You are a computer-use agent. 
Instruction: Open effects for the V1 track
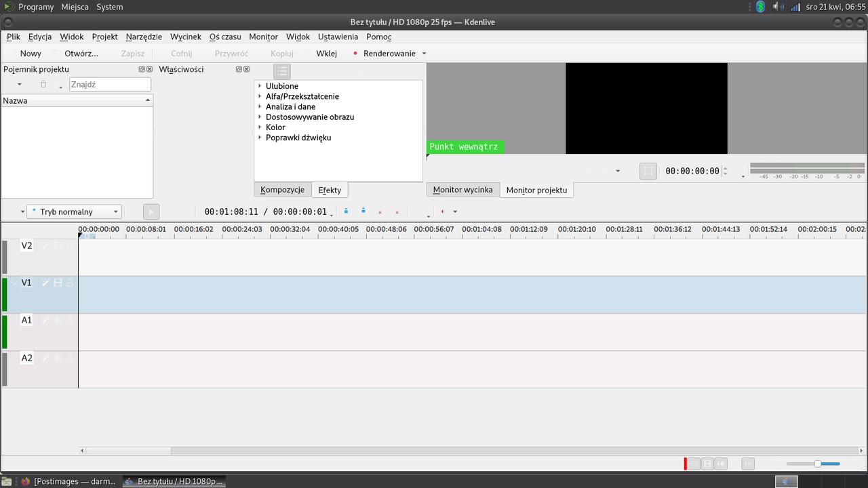pyautogui.click(x=45, y=283)
